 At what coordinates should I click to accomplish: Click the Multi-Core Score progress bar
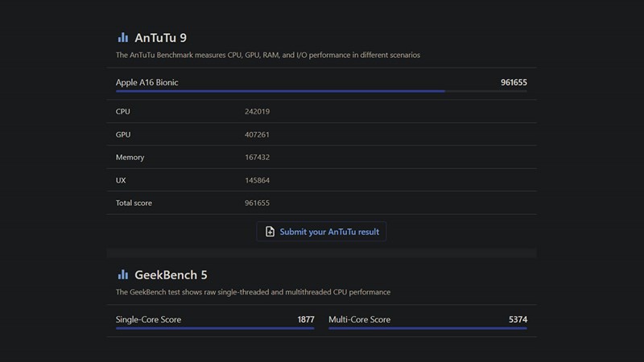[x=427, y=328]
